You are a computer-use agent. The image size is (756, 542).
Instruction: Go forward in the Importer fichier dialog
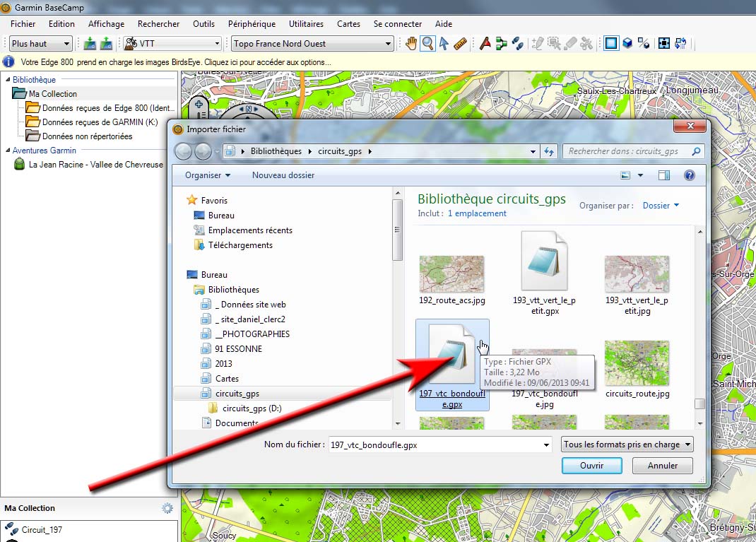[x=203, y=151]
